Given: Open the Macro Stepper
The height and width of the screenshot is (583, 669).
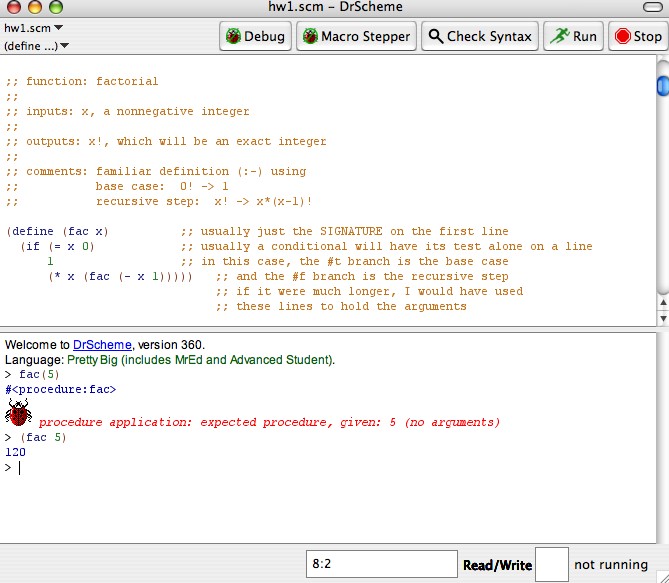Looking at the screenshot, I should (356, 36).
